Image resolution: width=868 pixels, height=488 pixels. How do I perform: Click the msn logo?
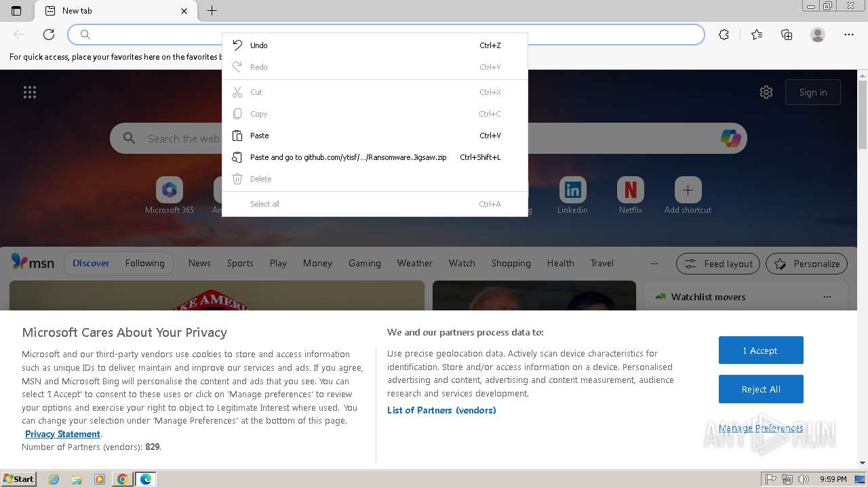click(33, 262)
